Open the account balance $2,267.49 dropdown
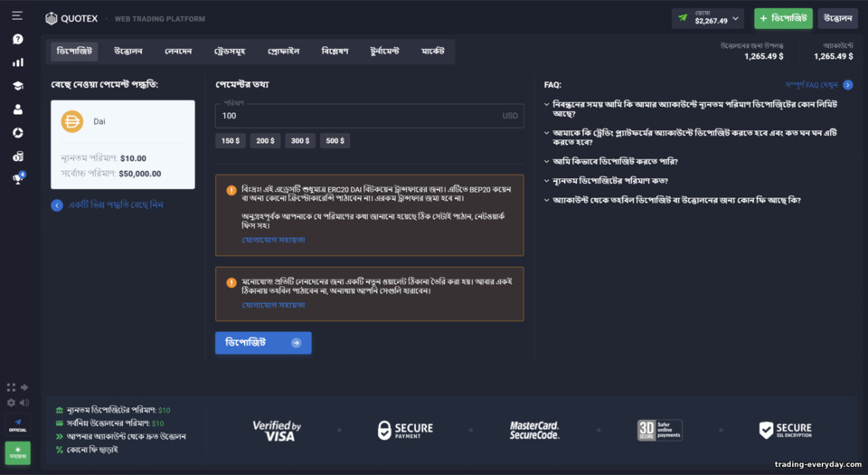 click(707, 18)
